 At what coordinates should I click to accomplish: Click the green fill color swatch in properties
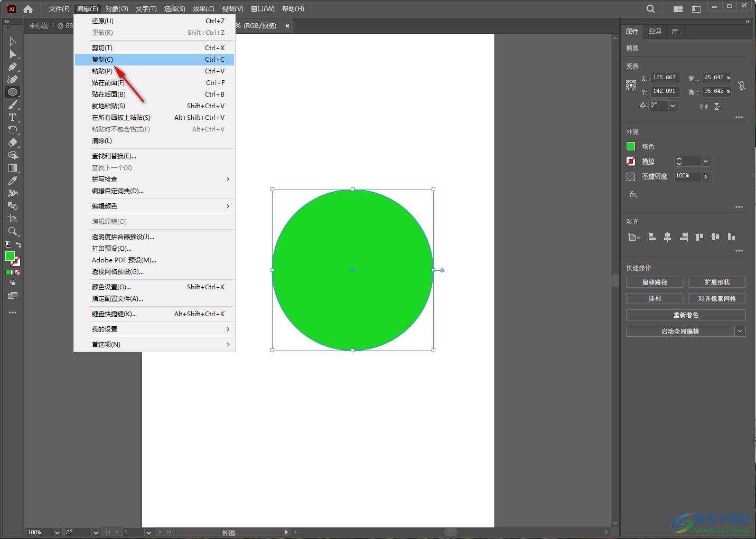631,146
